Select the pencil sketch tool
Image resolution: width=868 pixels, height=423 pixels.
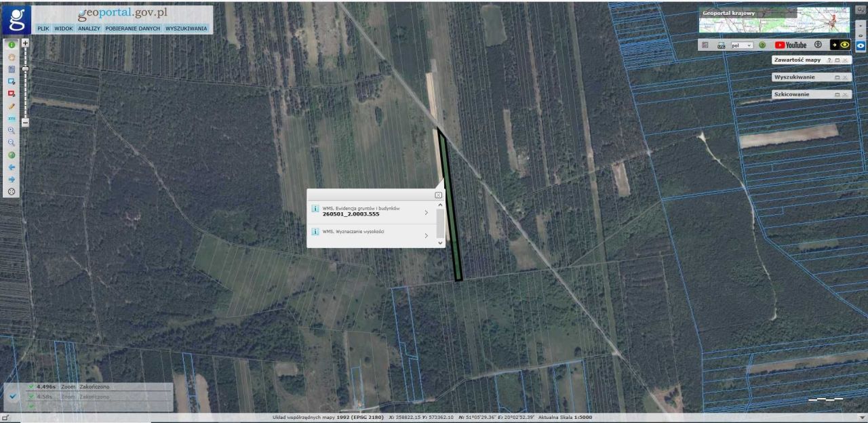click(x=12, y=106)
